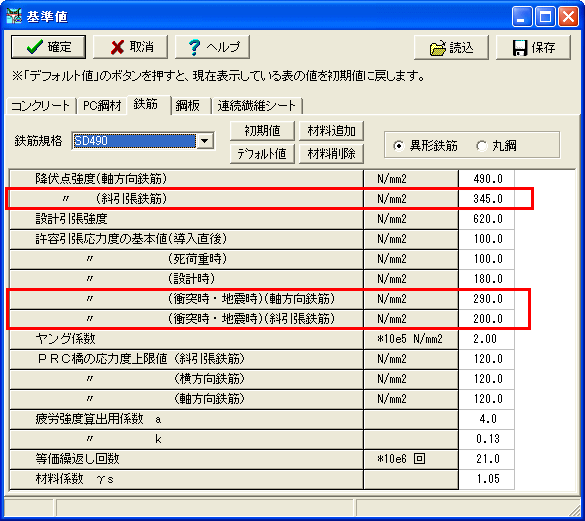The width and height of the screenshot is (585, 521).
Task: Click the red X 取消 button
Action: point(131,47)
